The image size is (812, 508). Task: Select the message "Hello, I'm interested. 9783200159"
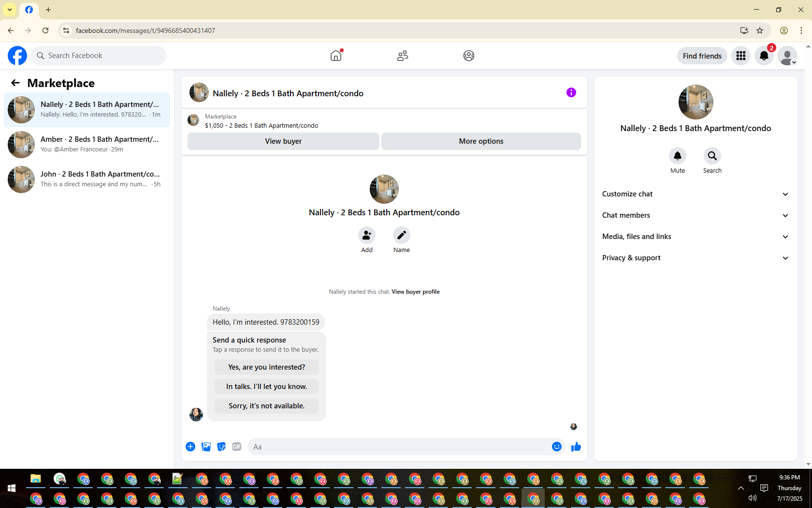click(x=266, y=322)
